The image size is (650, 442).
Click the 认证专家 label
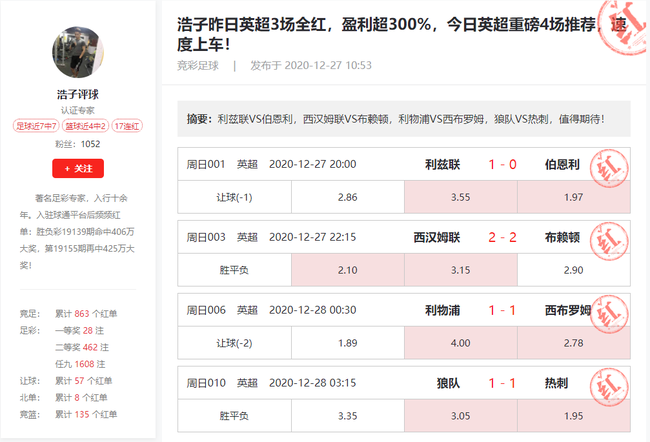(78, 110)
